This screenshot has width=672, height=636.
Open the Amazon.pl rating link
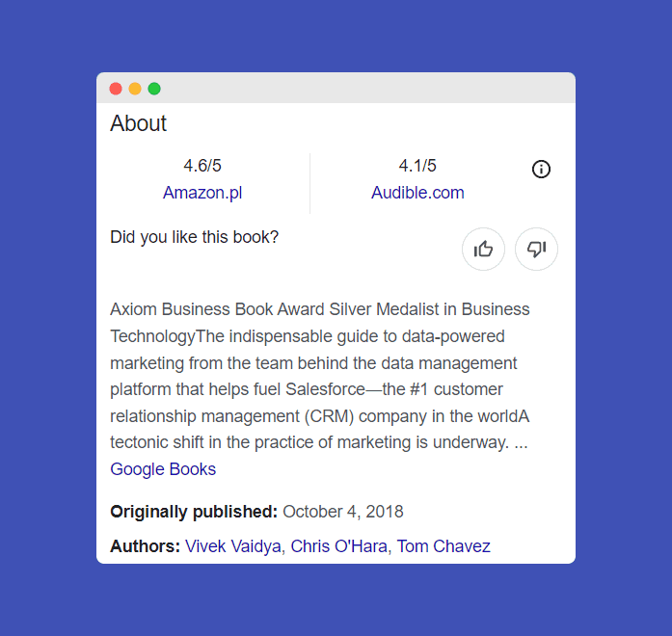click(202, 193)
